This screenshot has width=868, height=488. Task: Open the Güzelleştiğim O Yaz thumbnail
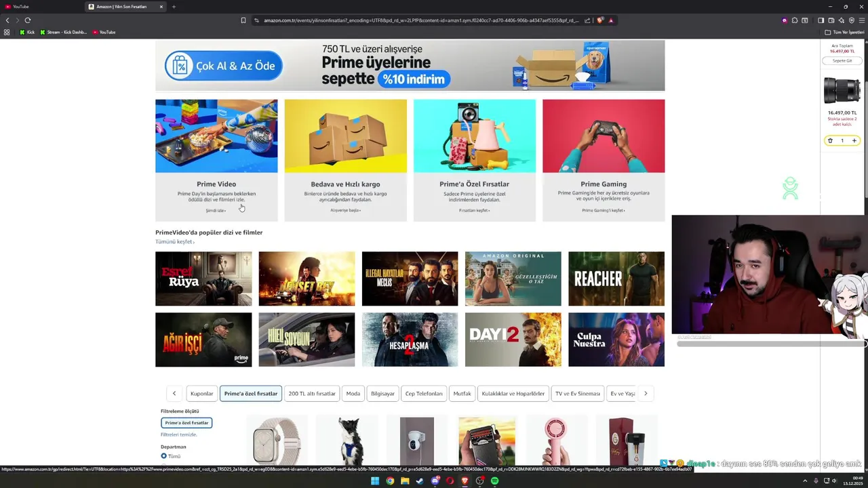pos(513,279)
